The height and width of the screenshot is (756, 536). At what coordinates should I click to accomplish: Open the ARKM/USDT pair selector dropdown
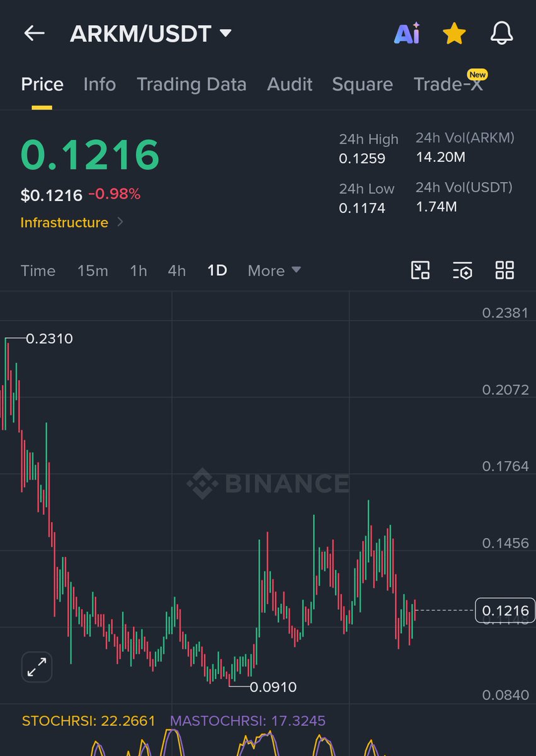point(151,34)
